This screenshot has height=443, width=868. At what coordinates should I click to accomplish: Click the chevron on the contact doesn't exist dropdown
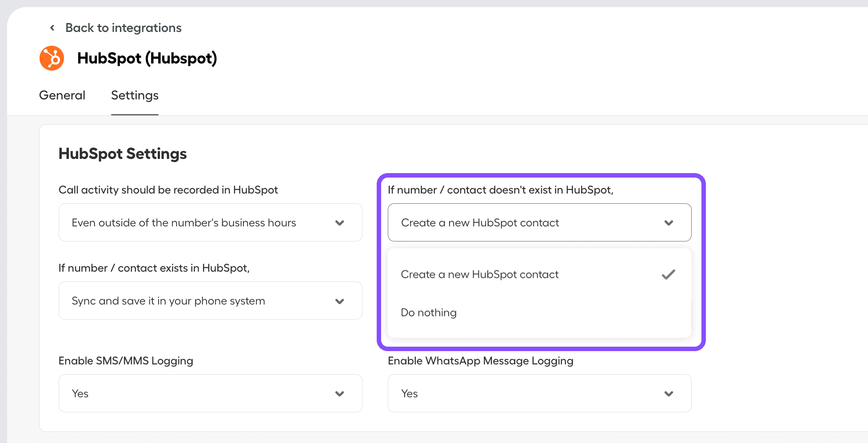(669, 222)
